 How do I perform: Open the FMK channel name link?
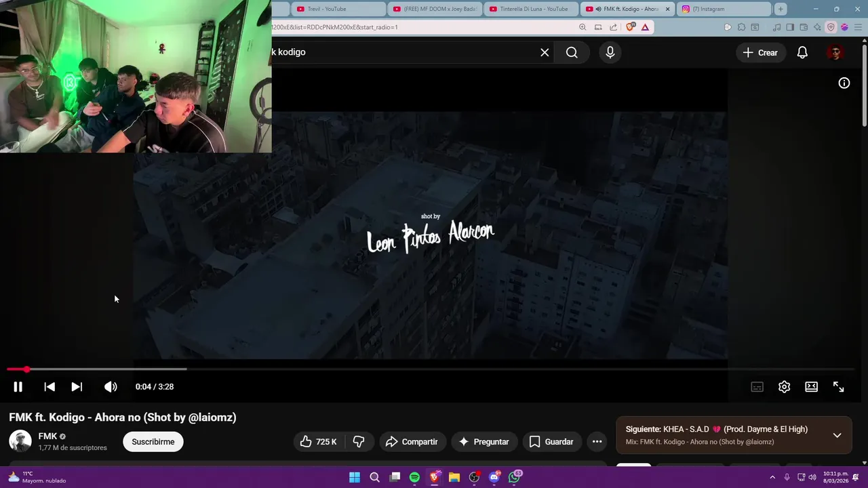pyautogui.click(x=47, y=436)
